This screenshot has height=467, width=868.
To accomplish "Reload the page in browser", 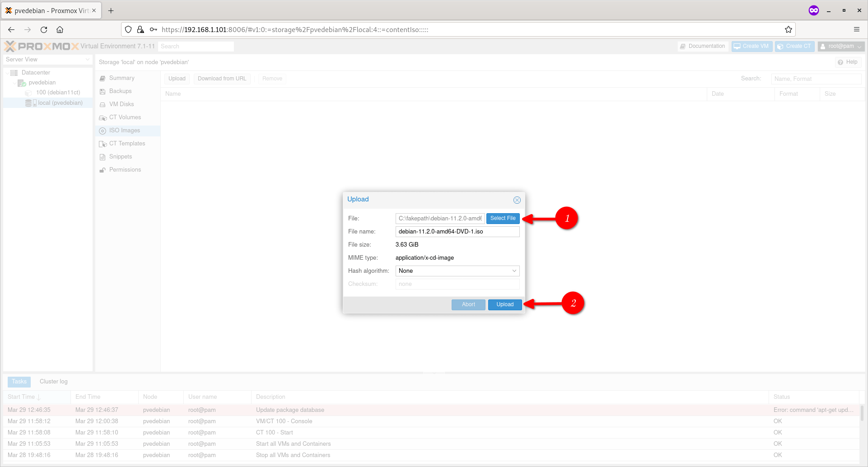I will click(x=44, y=30).
